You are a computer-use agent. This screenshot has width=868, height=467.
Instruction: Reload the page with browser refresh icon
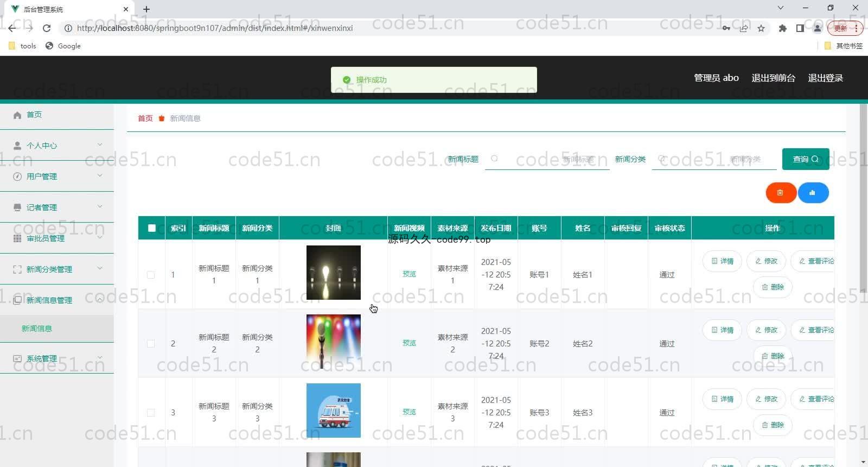point(47,28)
